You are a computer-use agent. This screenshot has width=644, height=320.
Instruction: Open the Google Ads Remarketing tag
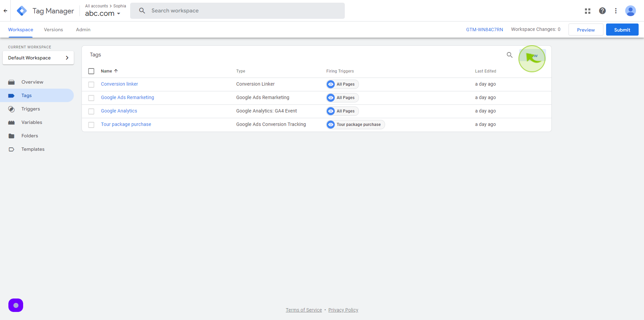click(127, 97)
